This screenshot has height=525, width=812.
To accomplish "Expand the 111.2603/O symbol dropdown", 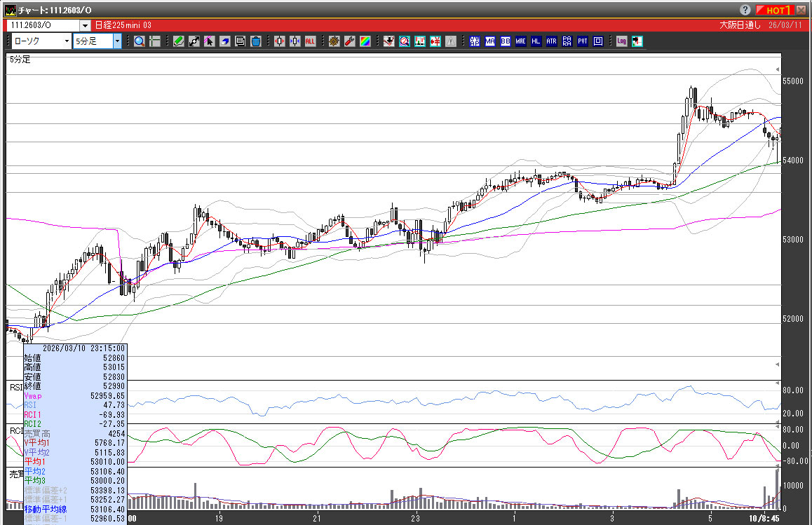I will click(86, 25).
